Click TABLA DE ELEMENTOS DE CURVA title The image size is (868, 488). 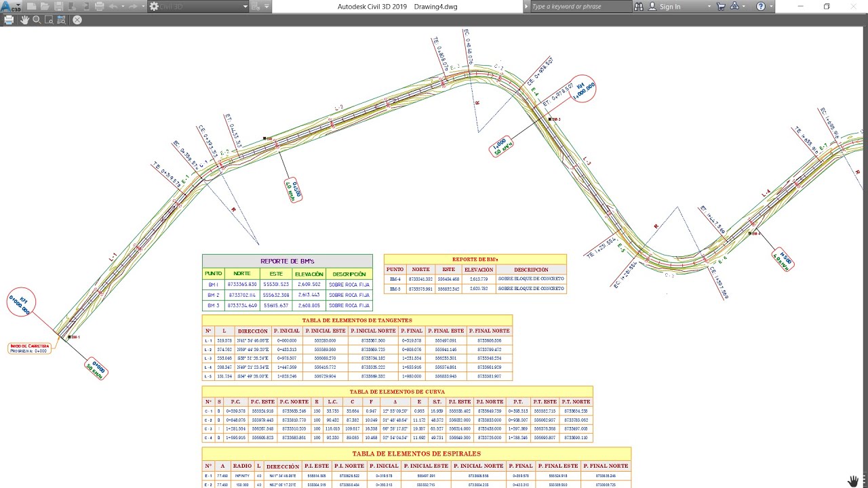397,392
